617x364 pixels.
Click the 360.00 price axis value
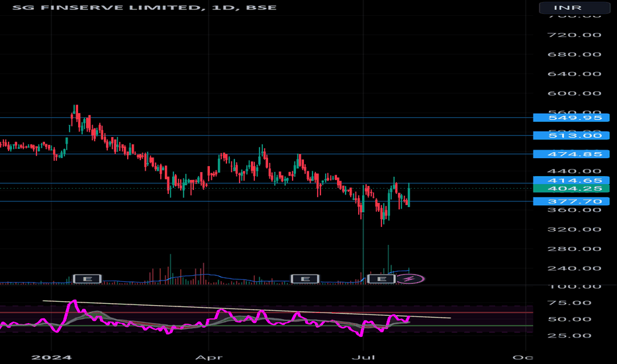click(x=574, y=210)
